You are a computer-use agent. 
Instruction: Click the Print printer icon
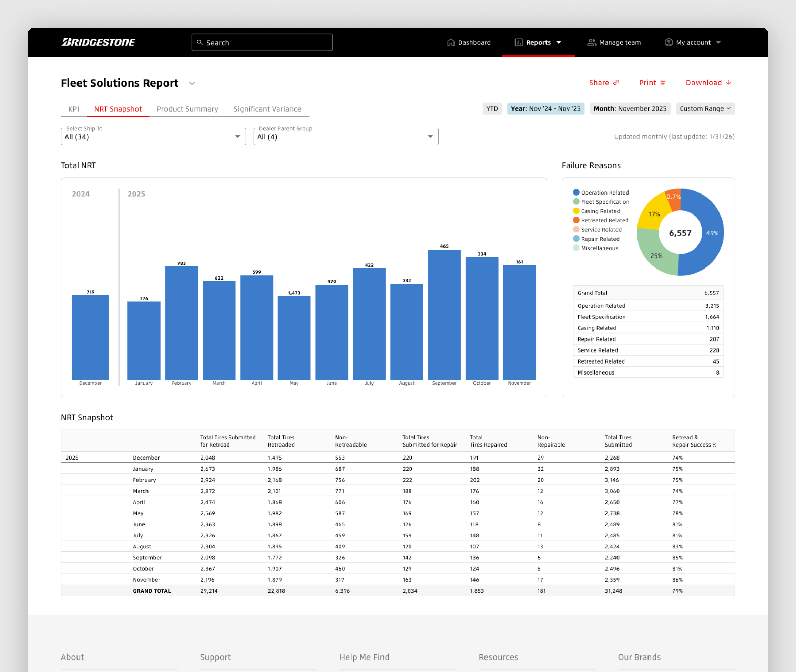point(663,83)
